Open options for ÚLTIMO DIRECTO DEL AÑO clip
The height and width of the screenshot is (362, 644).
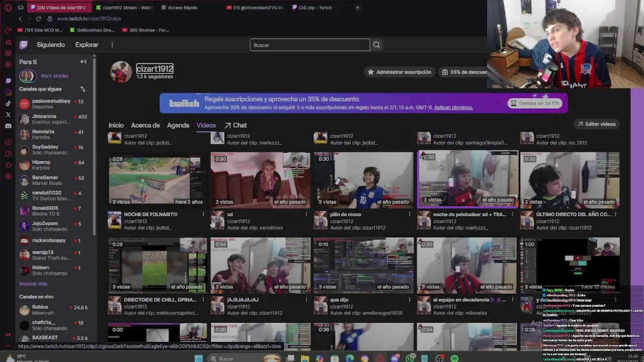pos(615,214)
